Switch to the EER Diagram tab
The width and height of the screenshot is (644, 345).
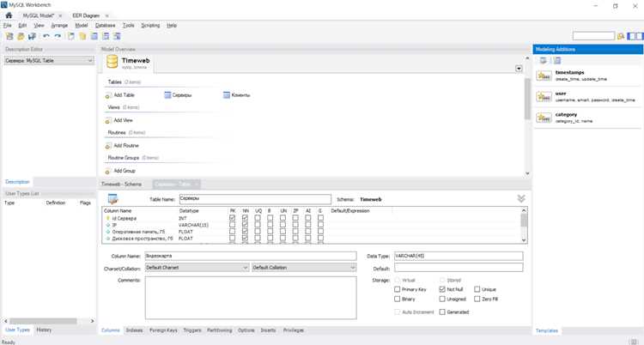pyautogui.click(x=86, y=15)
